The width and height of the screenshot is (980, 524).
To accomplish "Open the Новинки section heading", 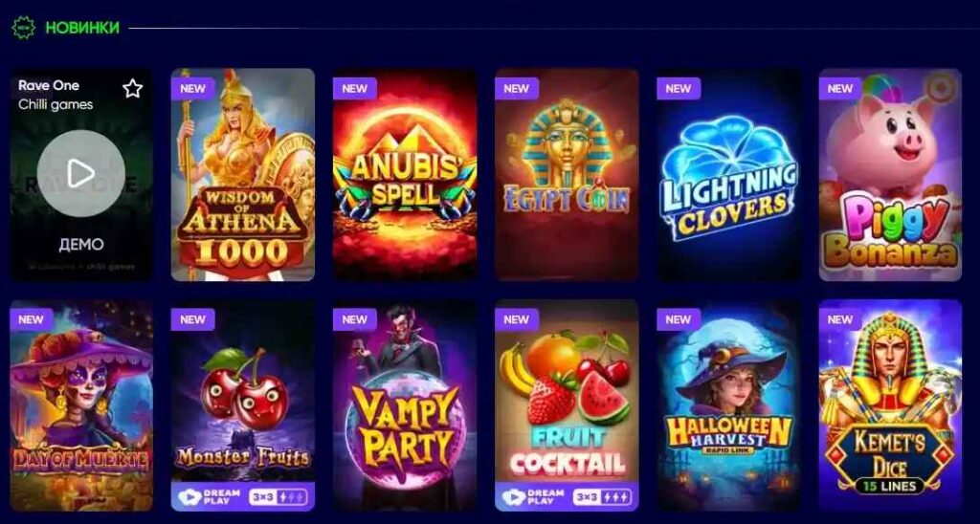I will point(82,28).
